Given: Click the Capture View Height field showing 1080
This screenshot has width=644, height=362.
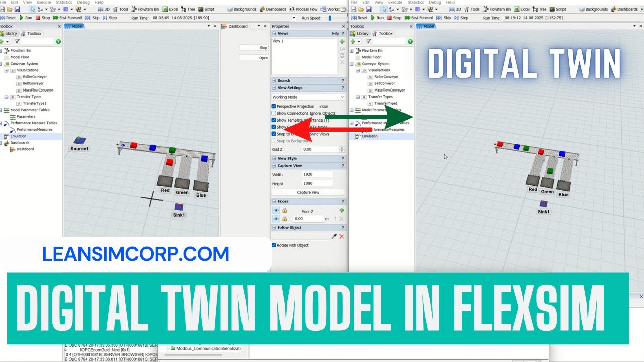Looking at the screenshot, I should point(317,183).
